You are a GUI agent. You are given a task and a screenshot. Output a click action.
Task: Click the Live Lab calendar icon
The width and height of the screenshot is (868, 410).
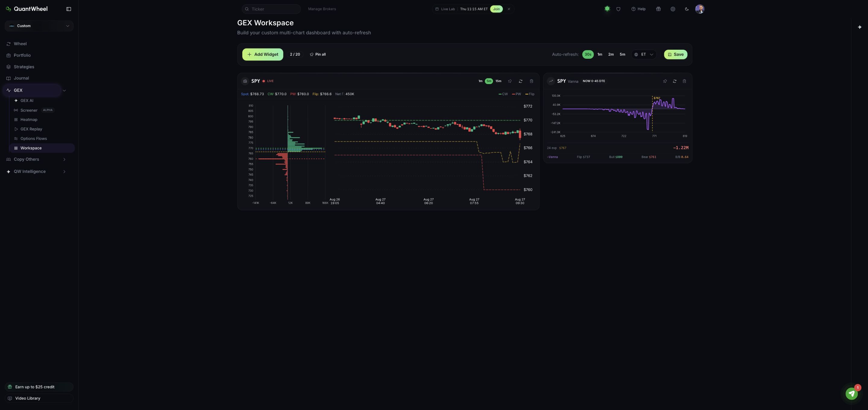tap(437, 9)
